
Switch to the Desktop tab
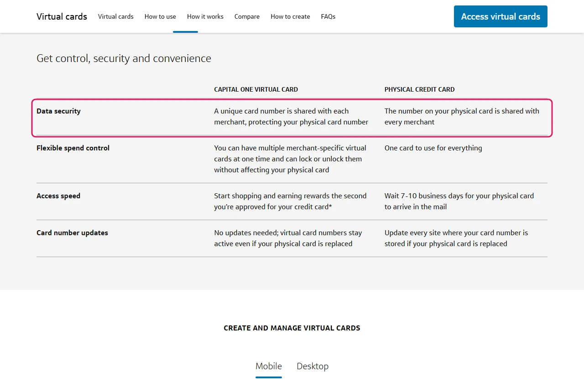pos(313,366)
